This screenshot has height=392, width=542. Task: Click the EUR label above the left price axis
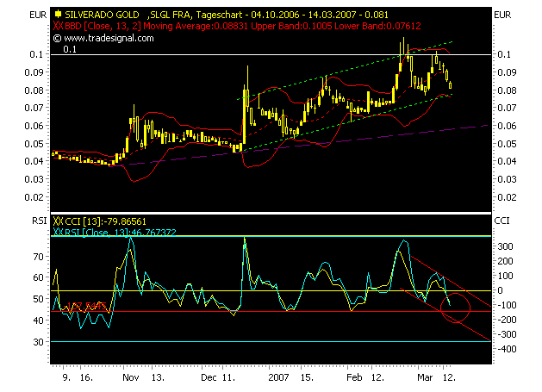(38, 16)
